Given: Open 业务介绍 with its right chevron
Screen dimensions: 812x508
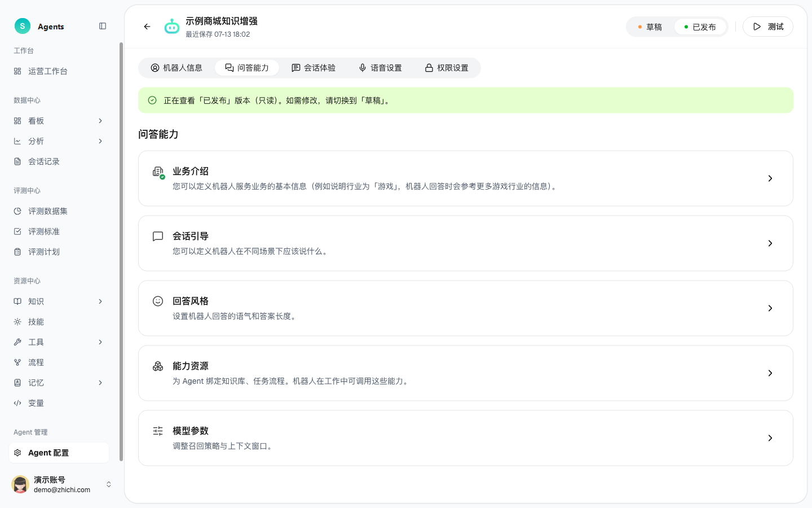Looking at the screenshot, I should click(x=770, y=178).
